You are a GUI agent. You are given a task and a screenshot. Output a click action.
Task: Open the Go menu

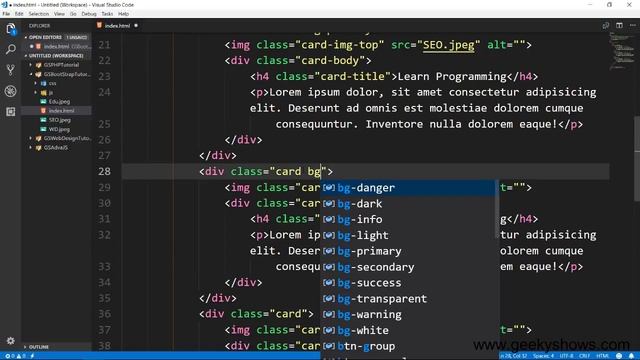[73, 14]
